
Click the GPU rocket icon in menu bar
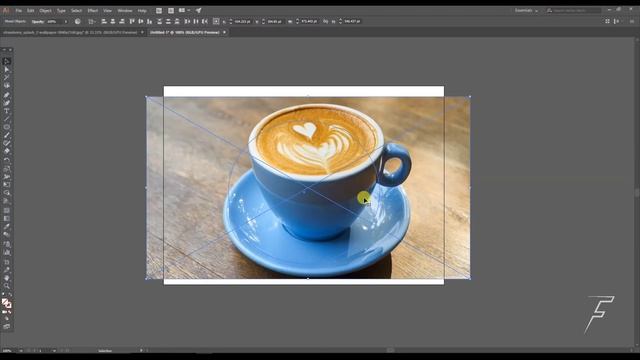(198, 10)
